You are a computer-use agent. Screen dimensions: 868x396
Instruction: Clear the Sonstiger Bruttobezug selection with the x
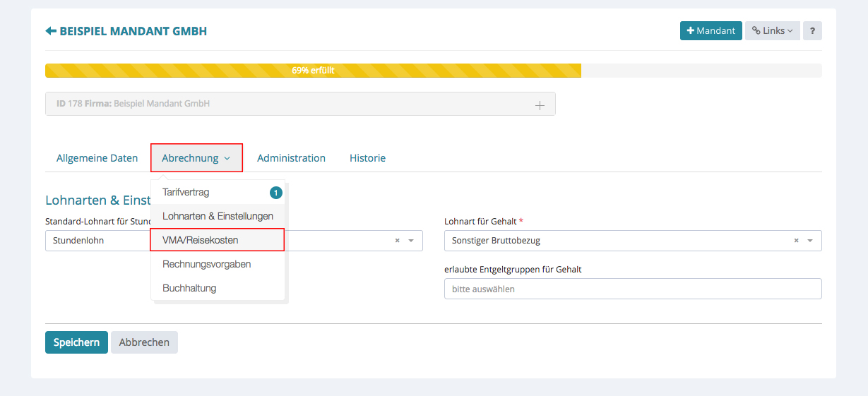point(796,241)
